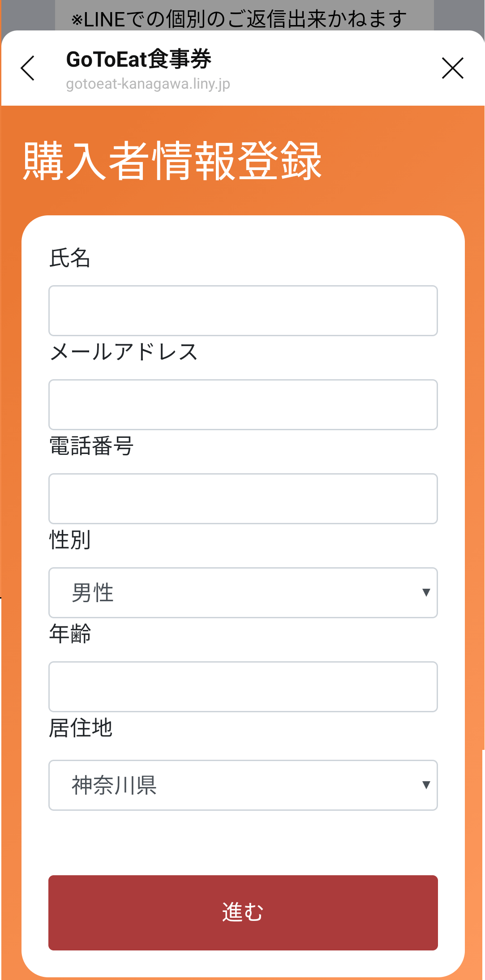Click the 性別 label above the dropdown

[x=69, y=542]
